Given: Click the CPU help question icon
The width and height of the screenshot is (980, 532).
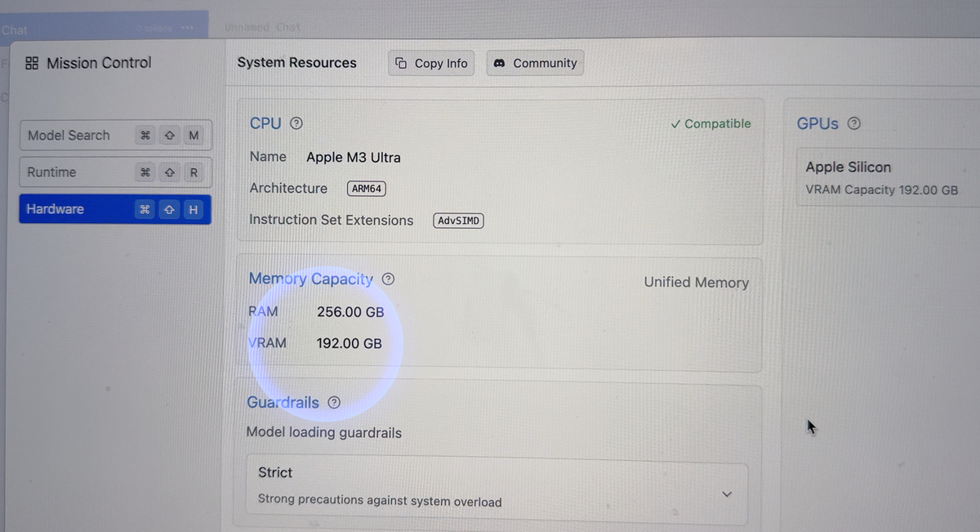Looking at the screenshot, I should point(296,123).
